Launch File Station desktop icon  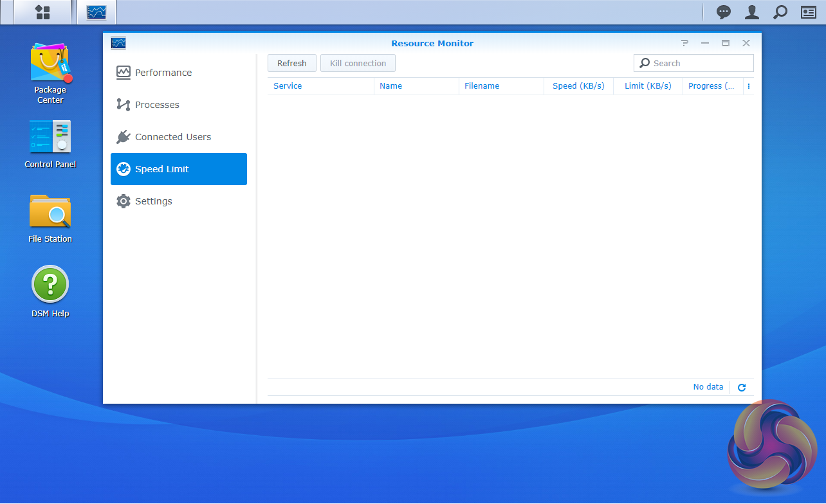click(x=50, y=212)
